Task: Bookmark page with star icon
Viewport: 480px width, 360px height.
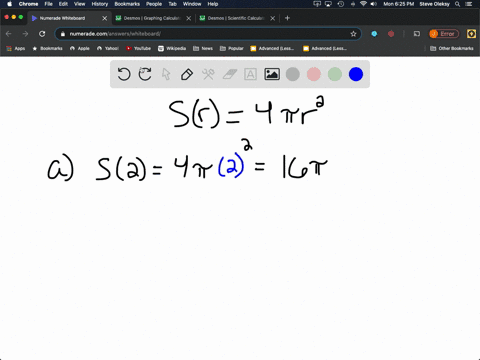Action: click(x=353, y=34)
